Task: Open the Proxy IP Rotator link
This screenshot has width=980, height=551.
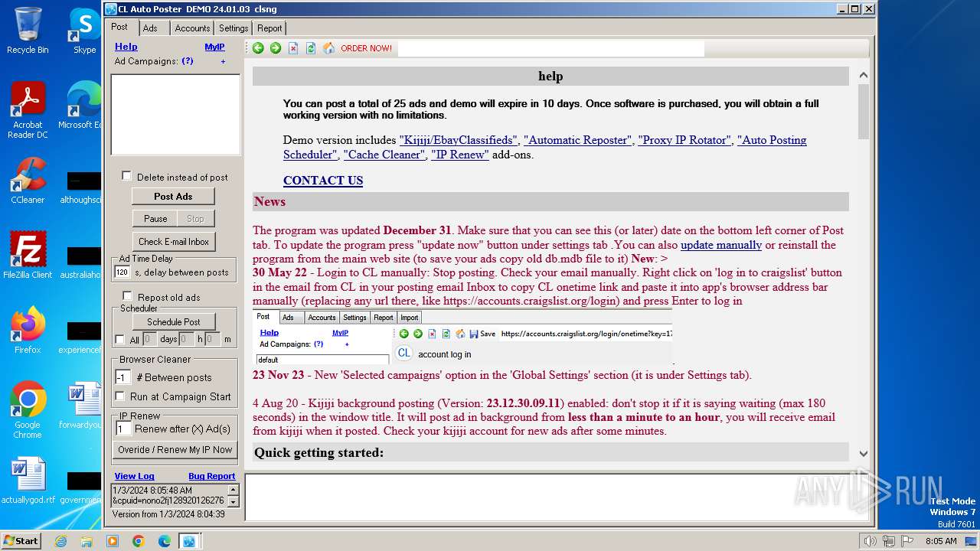Action: click(684, 140)
